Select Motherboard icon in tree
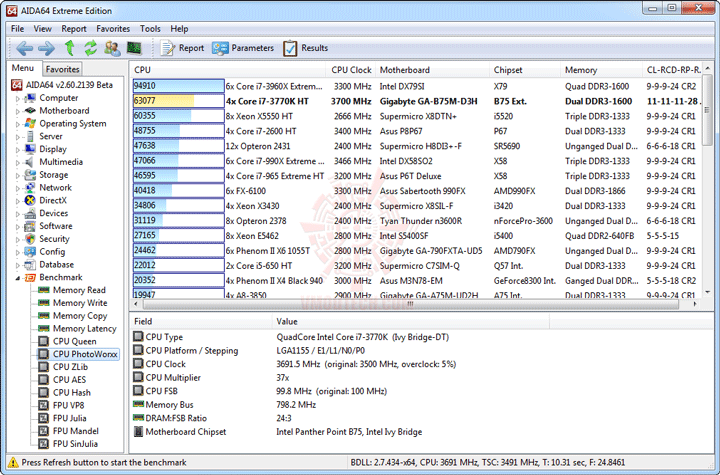This screenshot has width=720, height=475. [x=30, y=111]
